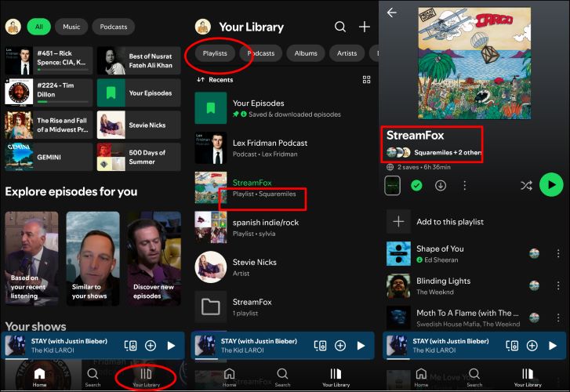
Task: Toggle the green saved checkmark on StreamFox
Action: [416, 186]
